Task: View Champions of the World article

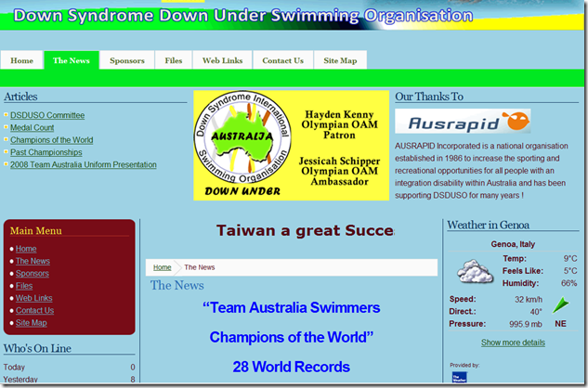Action: (51, 140)
